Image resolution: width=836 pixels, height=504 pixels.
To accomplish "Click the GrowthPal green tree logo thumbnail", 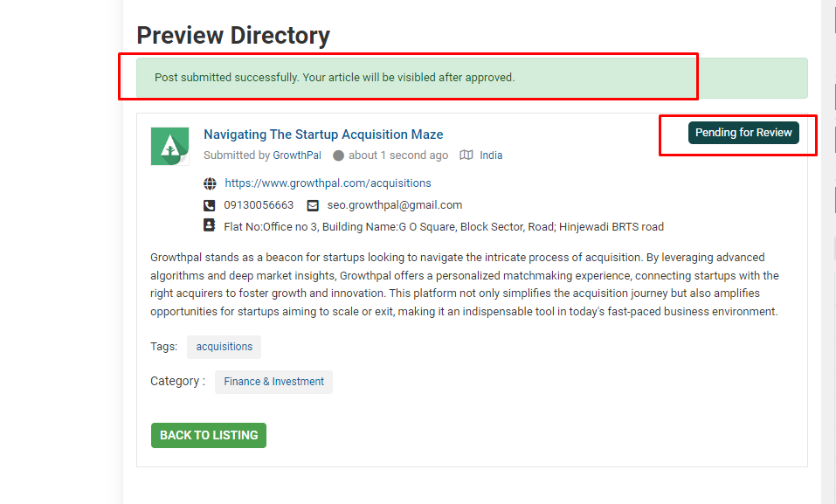I will [169, 146].
